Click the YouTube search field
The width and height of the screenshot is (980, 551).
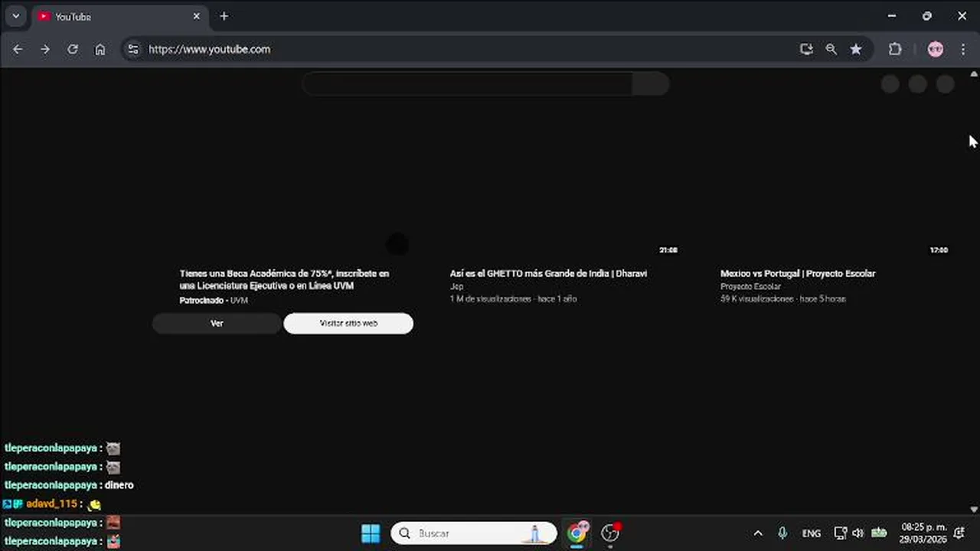click(467, 84)
